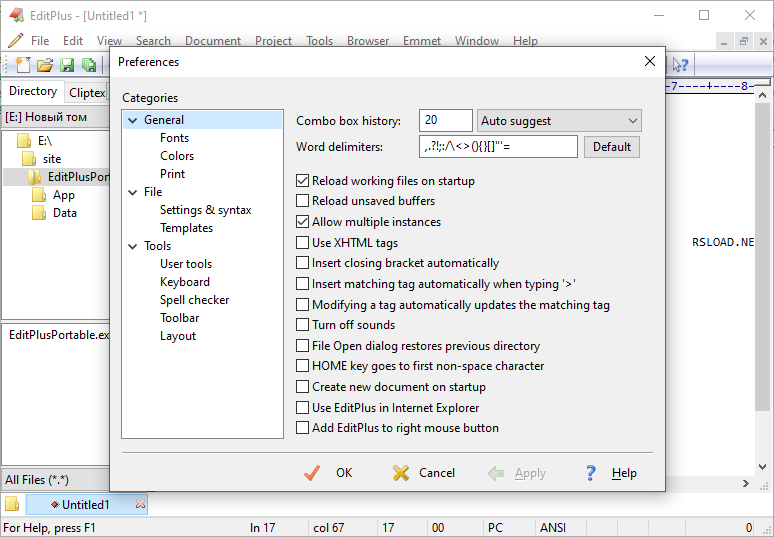
Task: Select the Spell checker category
Action: (194, 300)
